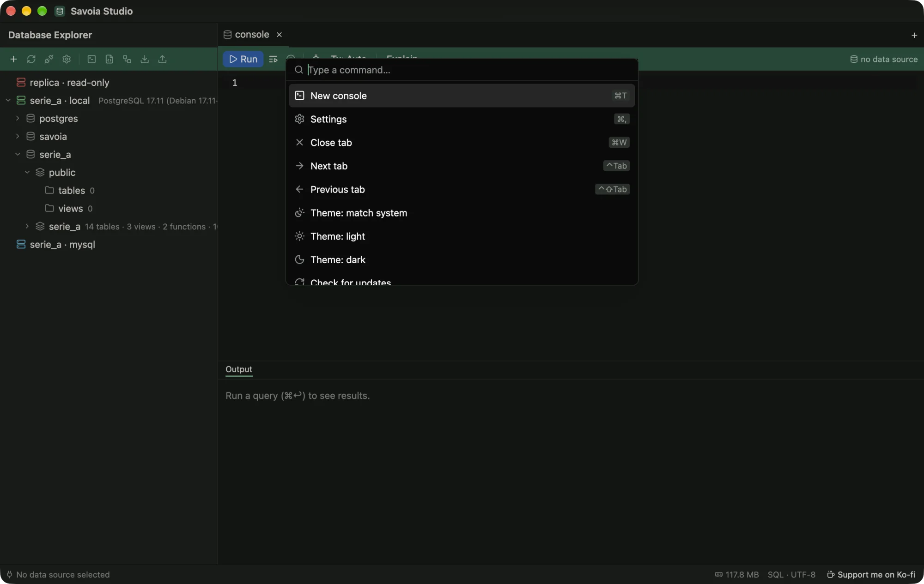Click the run-selection lines icon beside Run
This screenshot has width=924, height=584.
tap(273, 59)
